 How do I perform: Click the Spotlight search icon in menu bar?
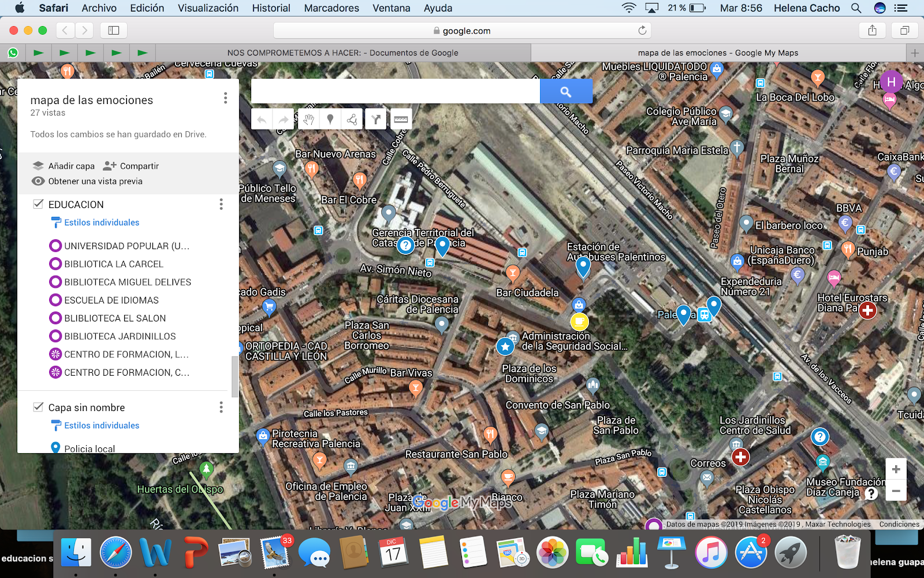click(856, 8)
